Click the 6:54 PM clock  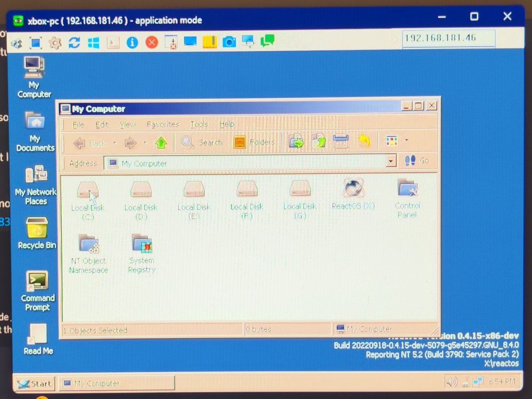(x=501, y=381)
